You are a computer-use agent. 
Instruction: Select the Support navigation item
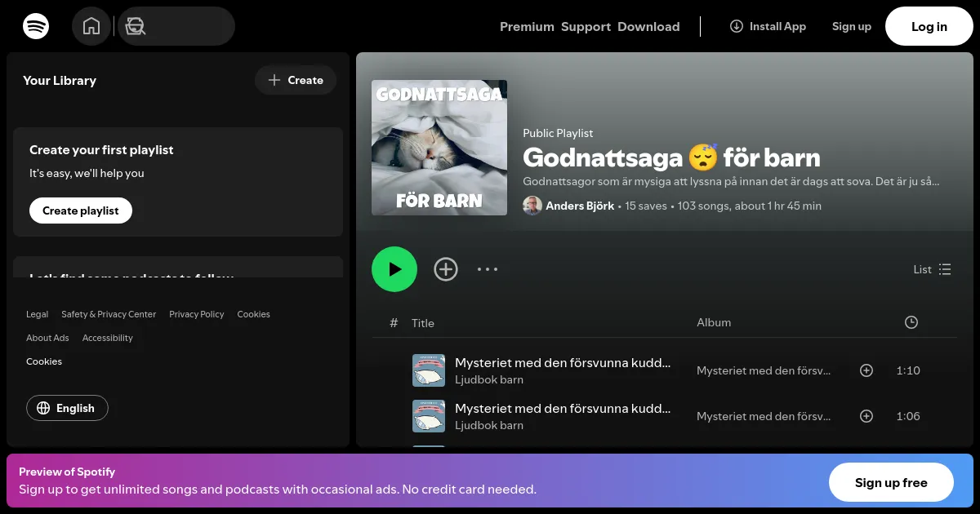(586, 26)
